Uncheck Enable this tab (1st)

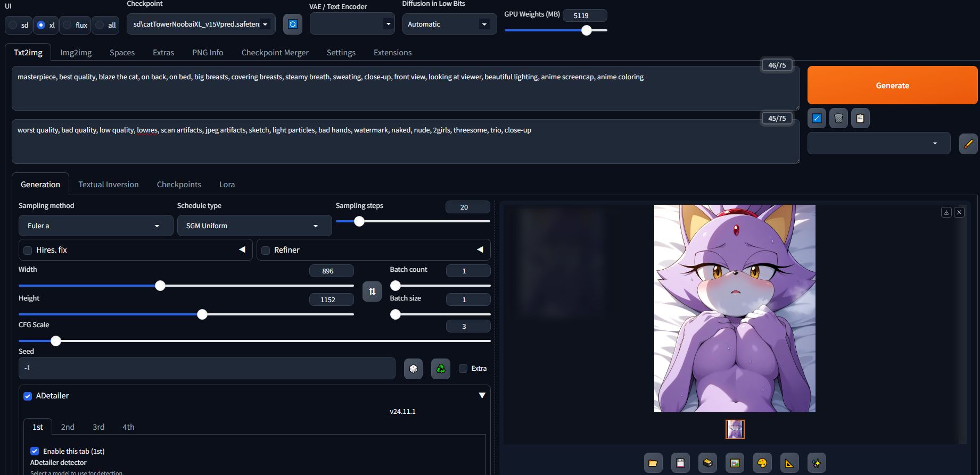pos(35,451)
